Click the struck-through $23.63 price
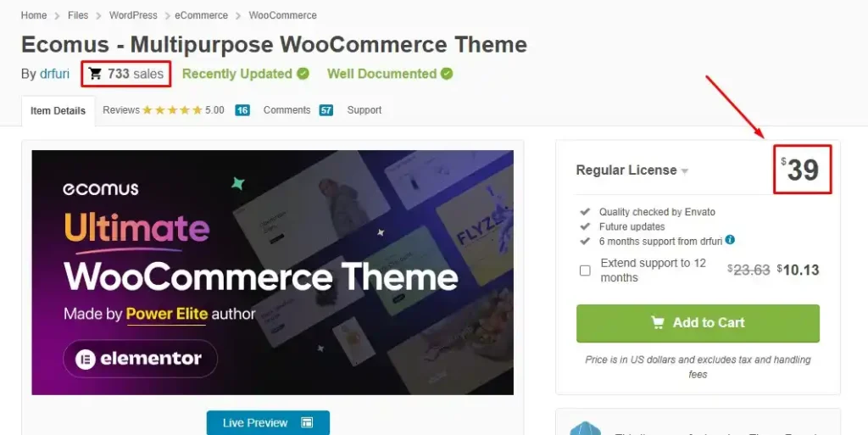Viewport: 868px width, 435px height. (x=749, y=270)
